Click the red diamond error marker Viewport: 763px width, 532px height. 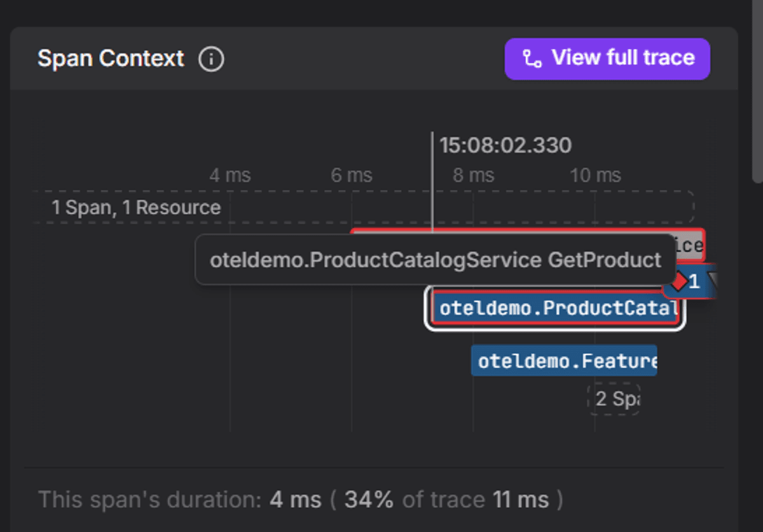(680, 282)
